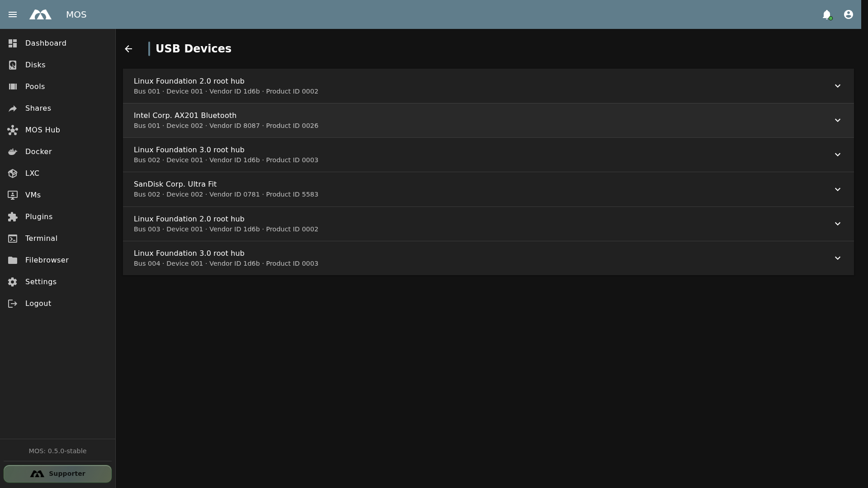Go back using the arrow icon

(128, 49)
